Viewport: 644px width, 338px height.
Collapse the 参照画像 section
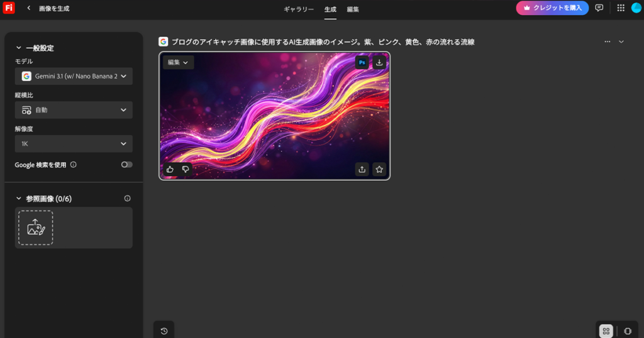(x=19, y=199)
